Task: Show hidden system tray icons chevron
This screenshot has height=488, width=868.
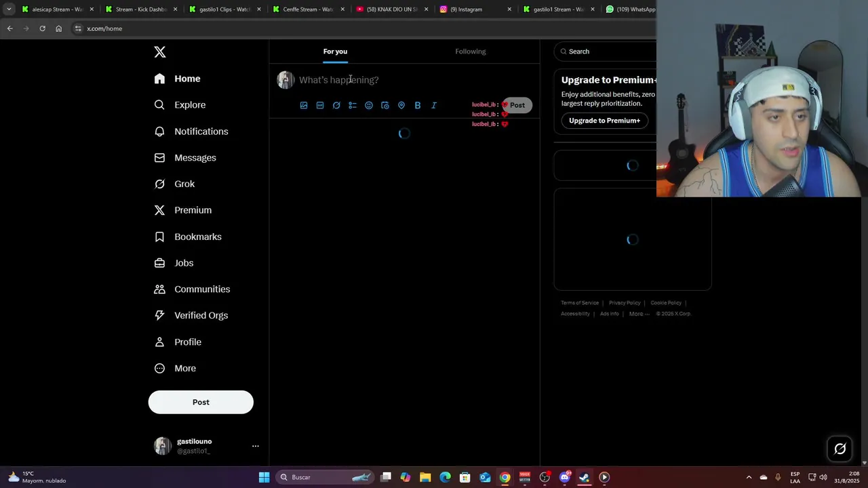Action: coord(749,477)
